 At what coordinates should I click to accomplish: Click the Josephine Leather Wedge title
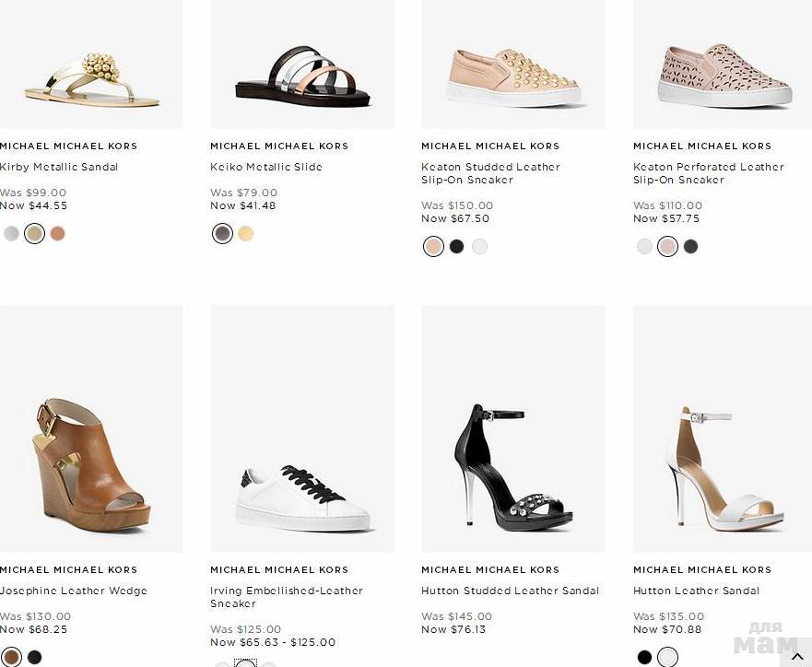click(74, 591)
